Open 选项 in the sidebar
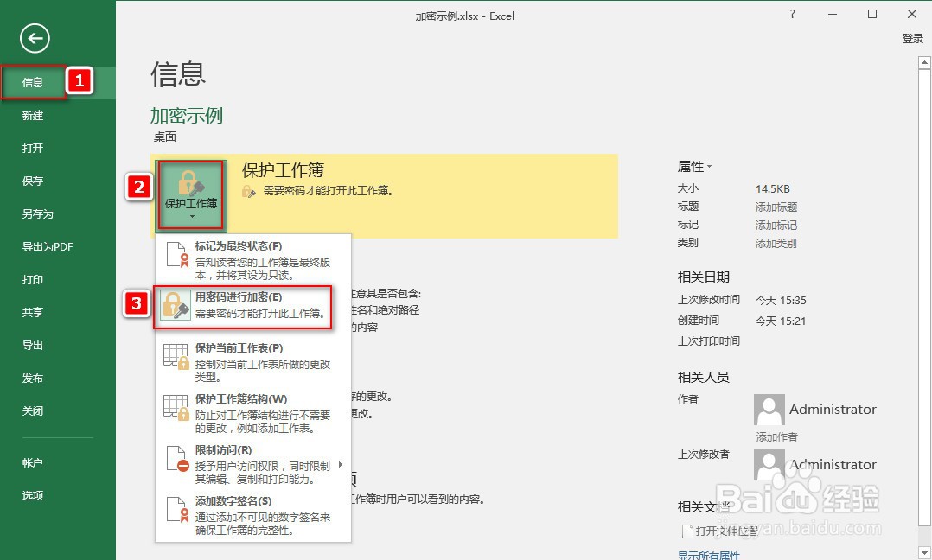This screenshot has height=560, width=932. pyautogui.click(x=33, y=495)
